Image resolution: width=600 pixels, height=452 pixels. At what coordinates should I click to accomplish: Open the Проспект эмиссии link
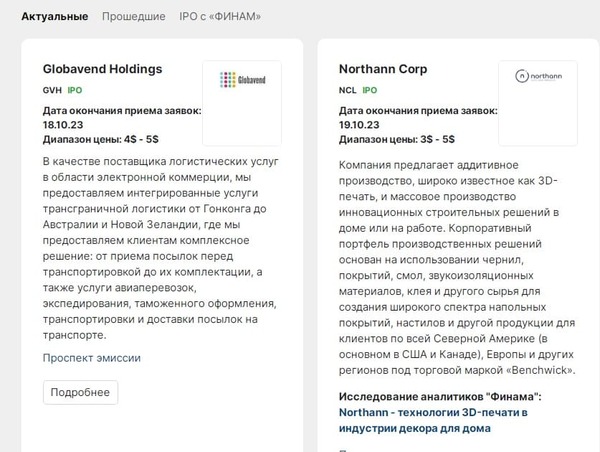[x=92, y=357]
